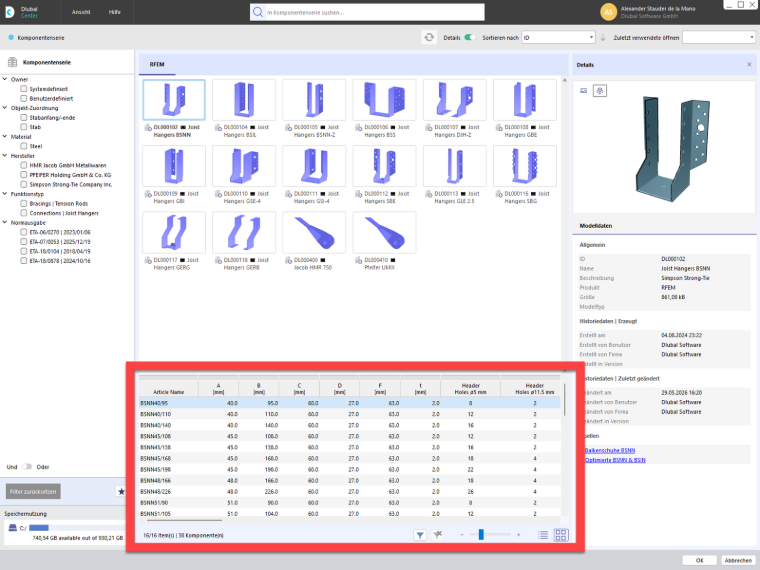The image size is (760, 570).
Task: Switch preview to 3D model view icon
Action: pos(600,91)
